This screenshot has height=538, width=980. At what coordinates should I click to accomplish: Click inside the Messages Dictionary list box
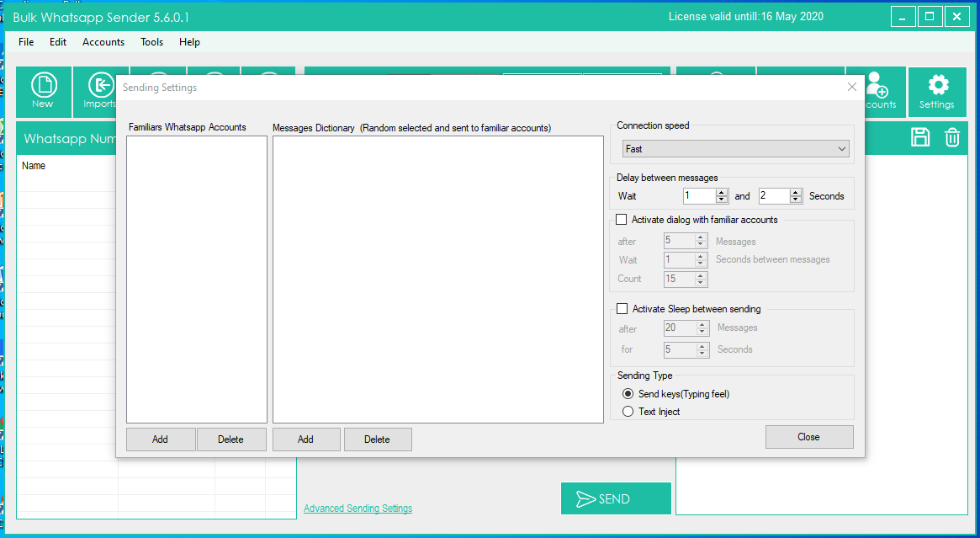tap(437, 278)
